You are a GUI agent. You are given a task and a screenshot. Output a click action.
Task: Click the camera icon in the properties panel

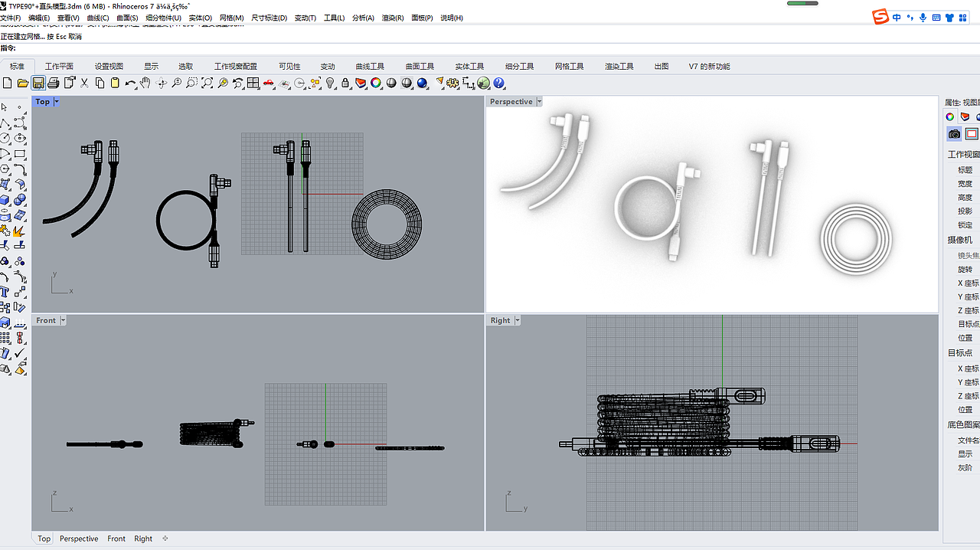[x=954, y=134]
